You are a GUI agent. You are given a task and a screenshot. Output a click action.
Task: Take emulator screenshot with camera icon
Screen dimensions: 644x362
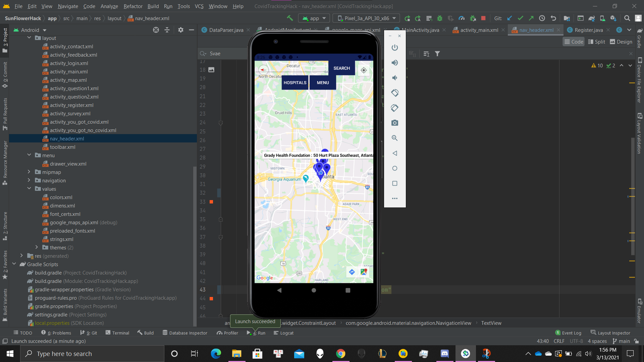click(395, 123)
